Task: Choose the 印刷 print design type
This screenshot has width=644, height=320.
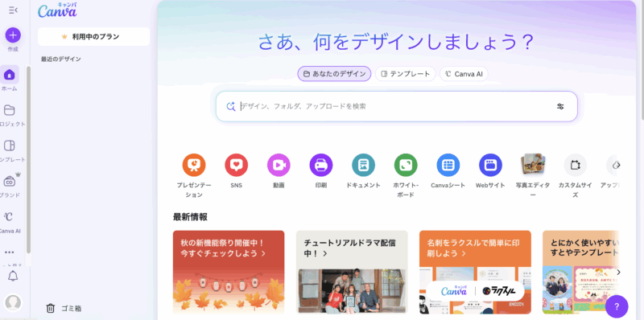Action: coord(321,165)
